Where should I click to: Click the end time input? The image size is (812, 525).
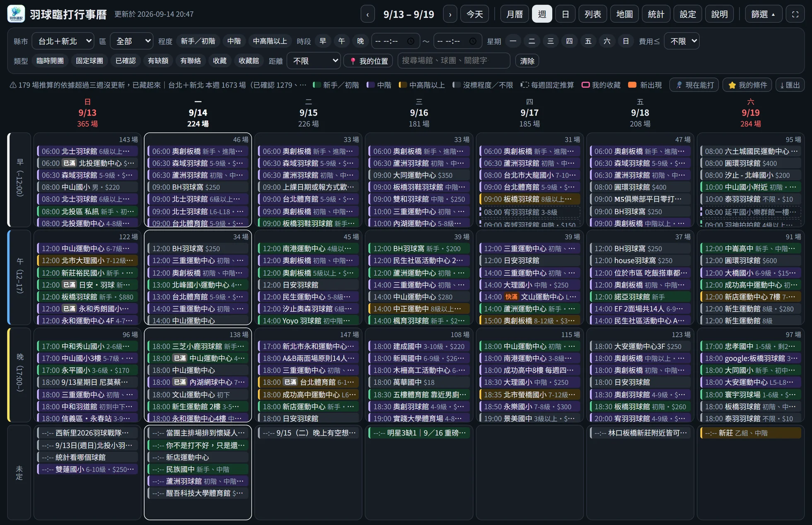click(458, 41)
